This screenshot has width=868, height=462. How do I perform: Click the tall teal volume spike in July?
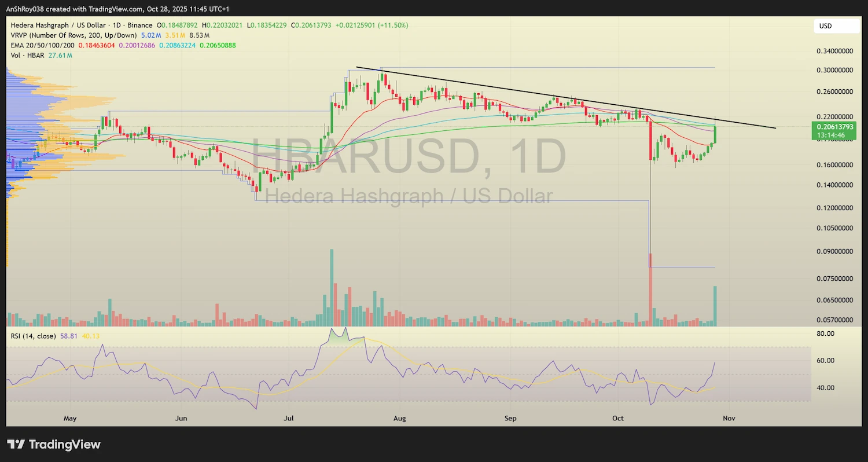(x=331, y=284)
